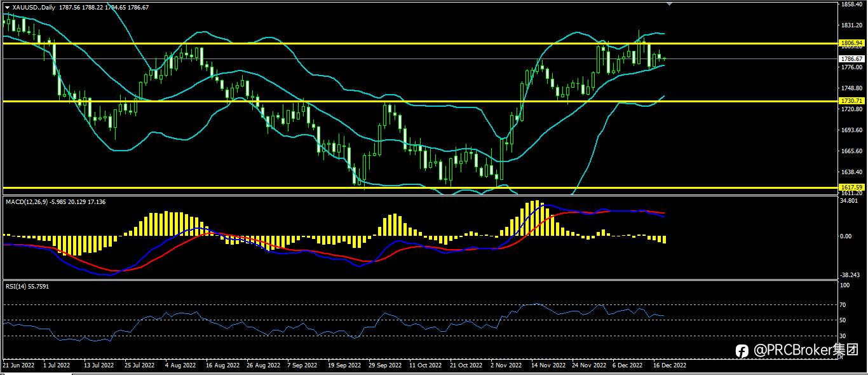The width and height of the screenshot is (868, 375).
Task: Click the 13 Jul 2022 date label
Action: tap(98, 366)
